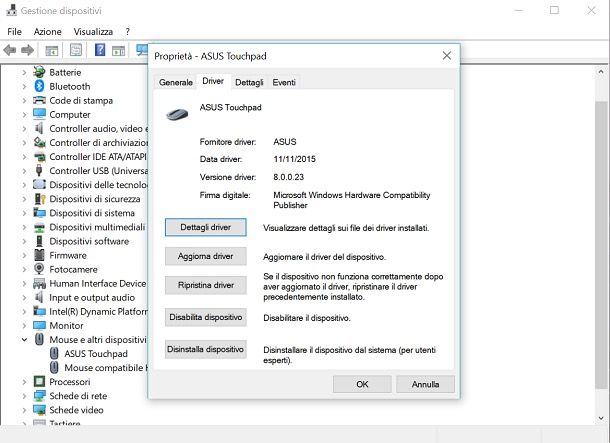Screen dimensions: 610x443
Task: Expand the Schede di rete node
Action: (24, 396)
